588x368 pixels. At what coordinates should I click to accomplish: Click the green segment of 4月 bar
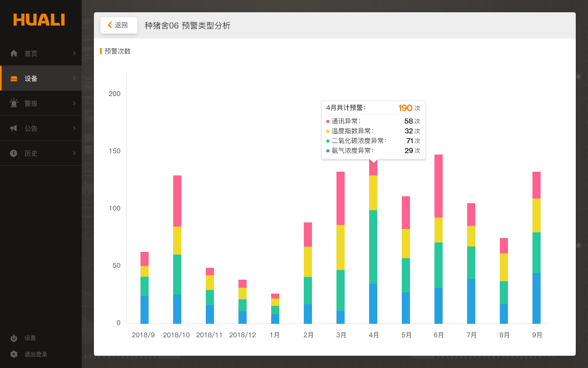pyautogui.click(x=373, y=247)
